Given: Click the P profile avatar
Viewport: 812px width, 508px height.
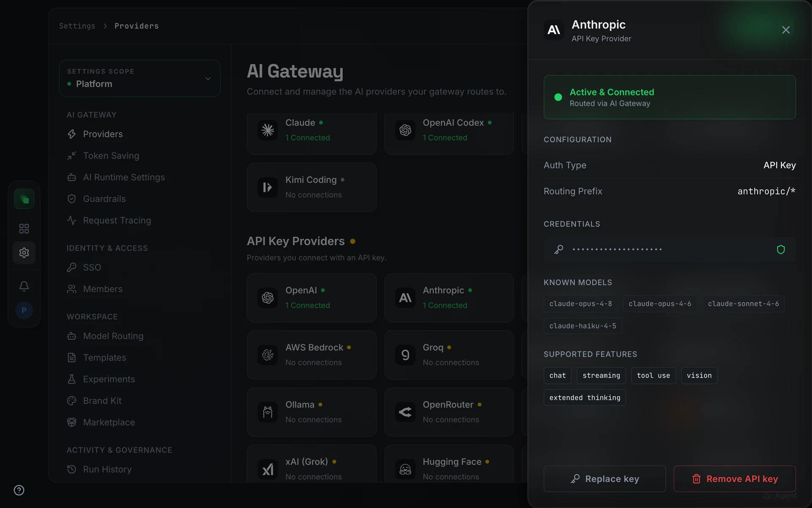Looking at the screenshot, I should coord(24,311).
